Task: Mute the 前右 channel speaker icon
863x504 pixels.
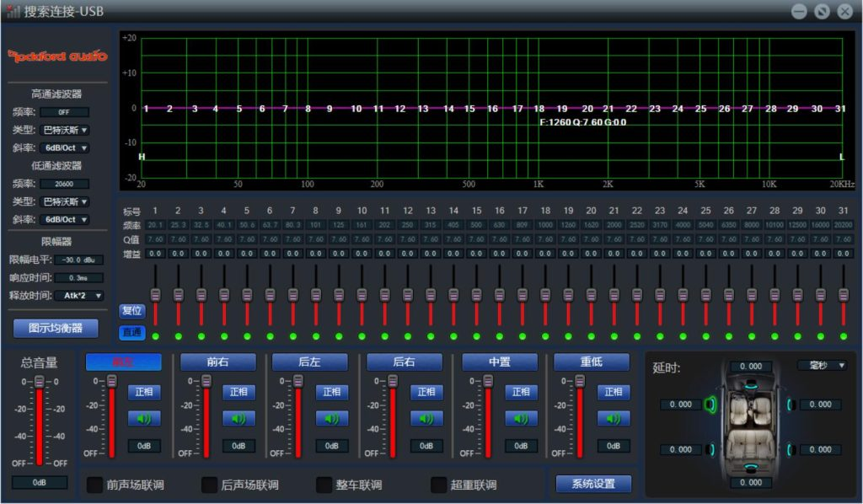Action: [x=238, y=418]
